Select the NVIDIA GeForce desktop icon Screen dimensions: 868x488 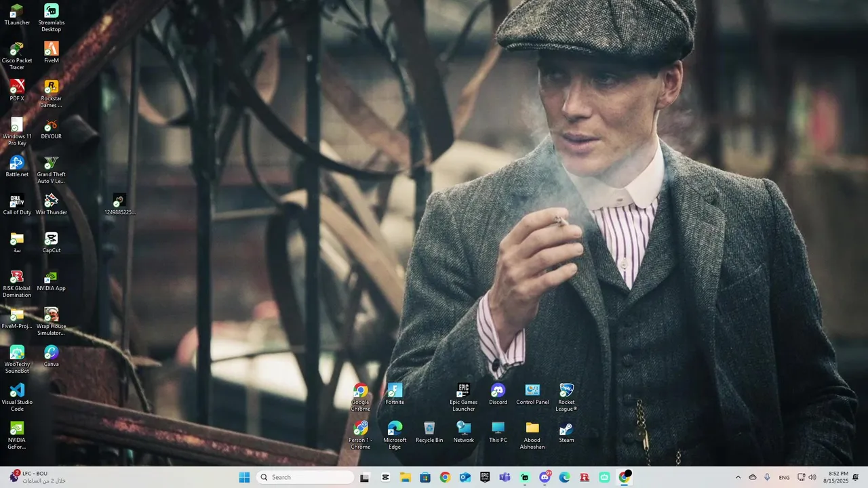[17, 435]
